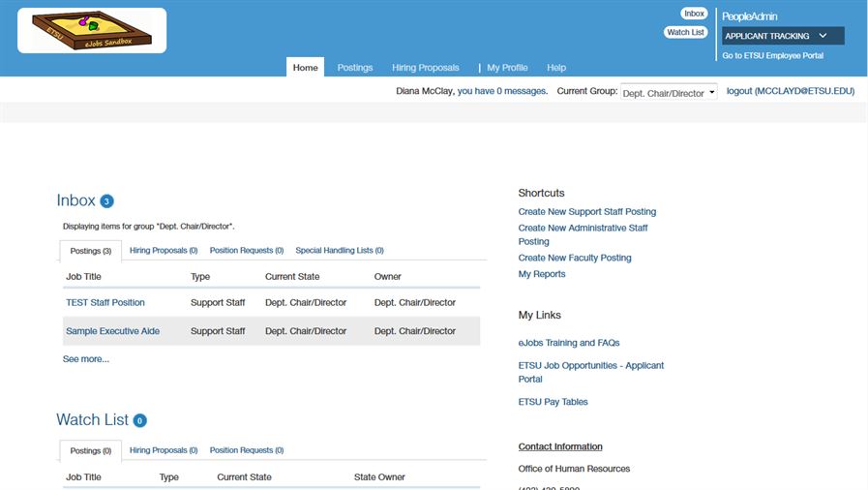The height and width of the screenshot is (490, 868).
Task: Open the TEST Staff Position posting
Action: (x=105, y=302)
